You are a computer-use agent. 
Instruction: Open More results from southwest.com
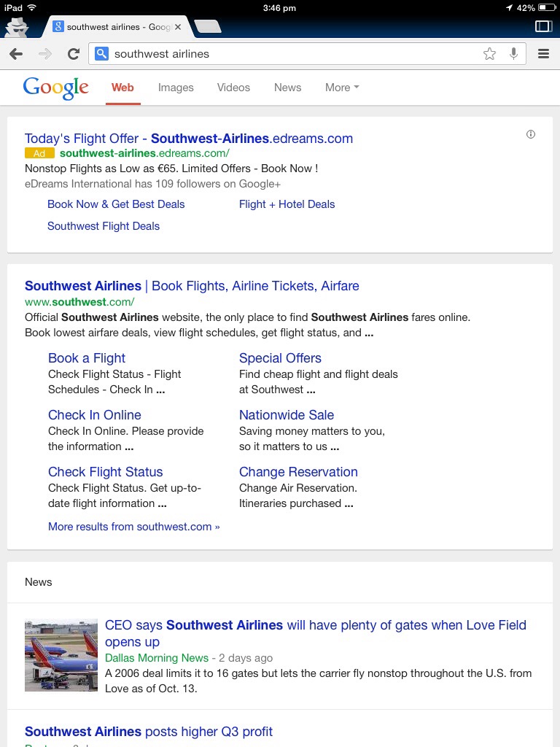pyautogui.click(x=133, y=527)
